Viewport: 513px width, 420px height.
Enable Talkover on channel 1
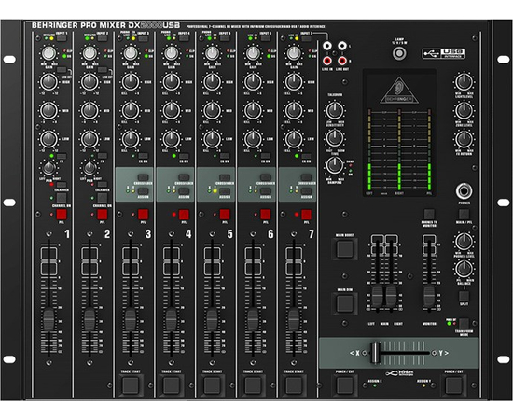(62, 185)
